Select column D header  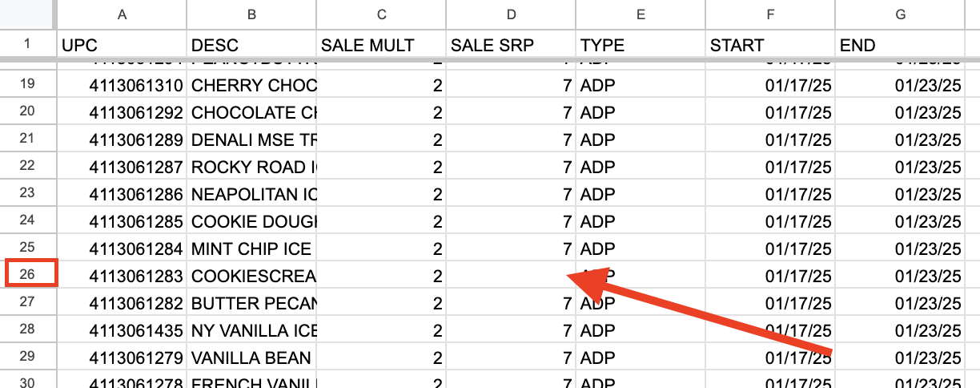click(x=511, y=14)
